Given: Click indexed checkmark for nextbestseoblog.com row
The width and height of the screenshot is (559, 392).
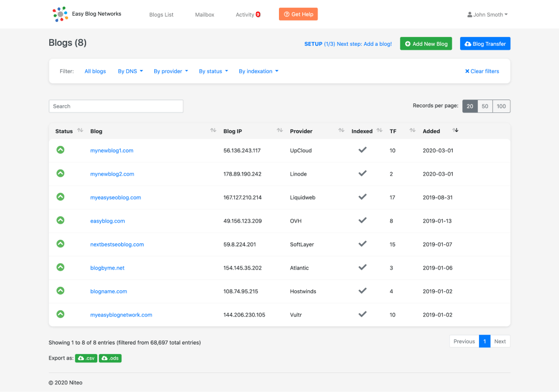Looking at the screenshot, I should pyautogui.click(x=362, y=244).
